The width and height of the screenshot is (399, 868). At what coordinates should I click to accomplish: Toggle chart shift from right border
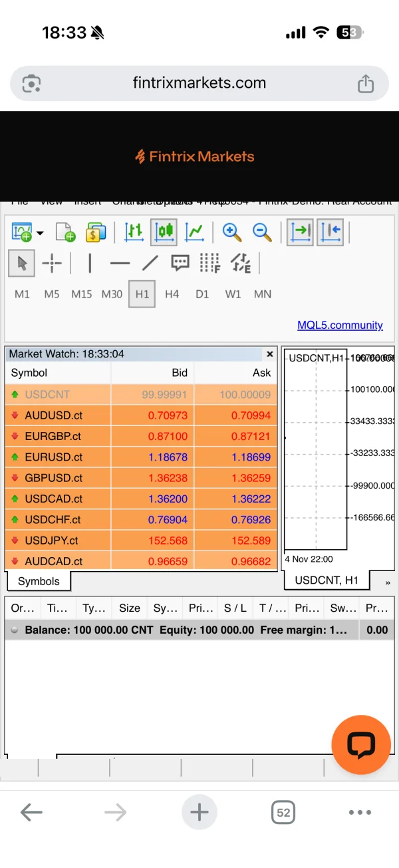[331, 232]
